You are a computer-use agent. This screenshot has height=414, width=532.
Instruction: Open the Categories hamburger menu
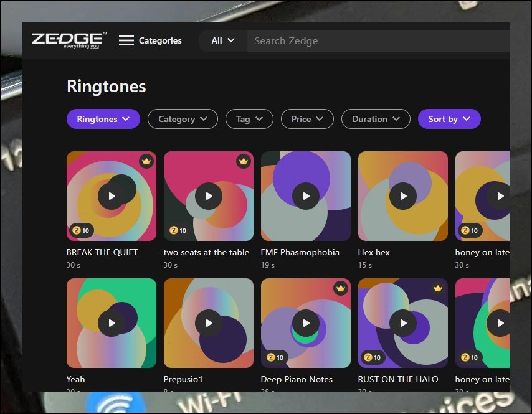pos(126,40)
